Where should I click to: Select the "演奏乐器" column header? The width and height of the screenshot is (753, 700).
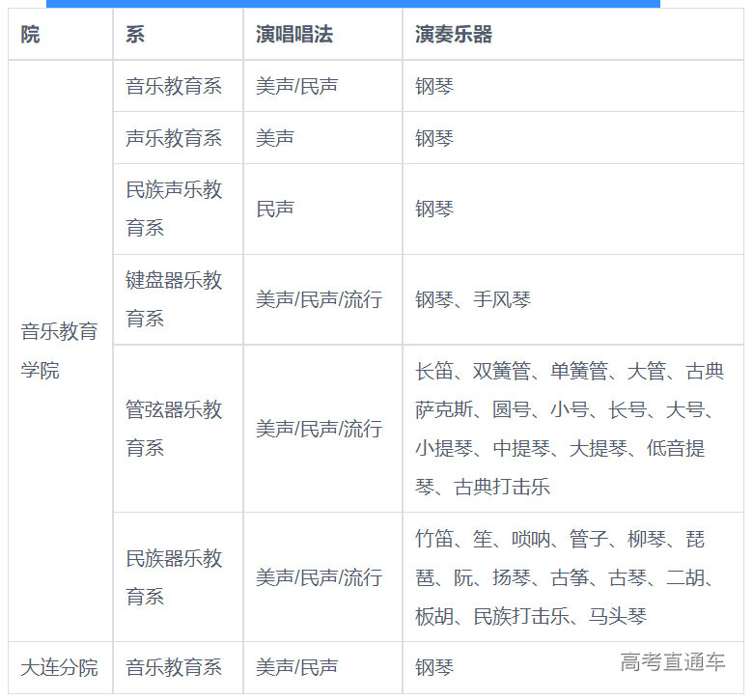[x=454, y=35]
